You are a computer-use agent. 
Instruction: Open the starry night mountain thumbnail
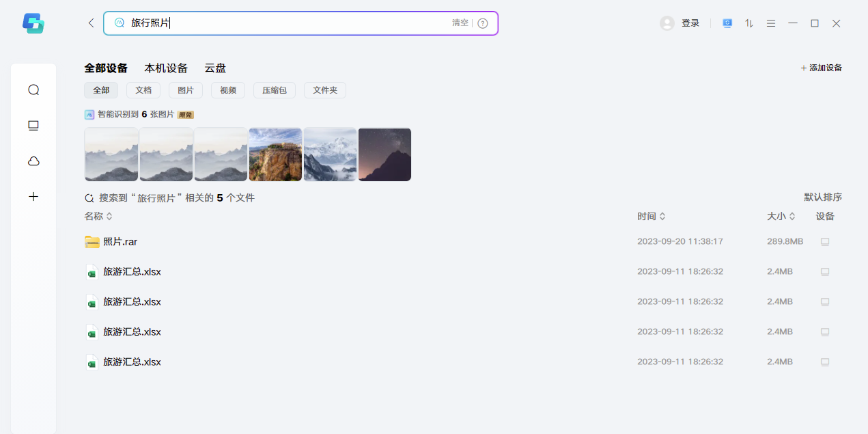point(384,154)
